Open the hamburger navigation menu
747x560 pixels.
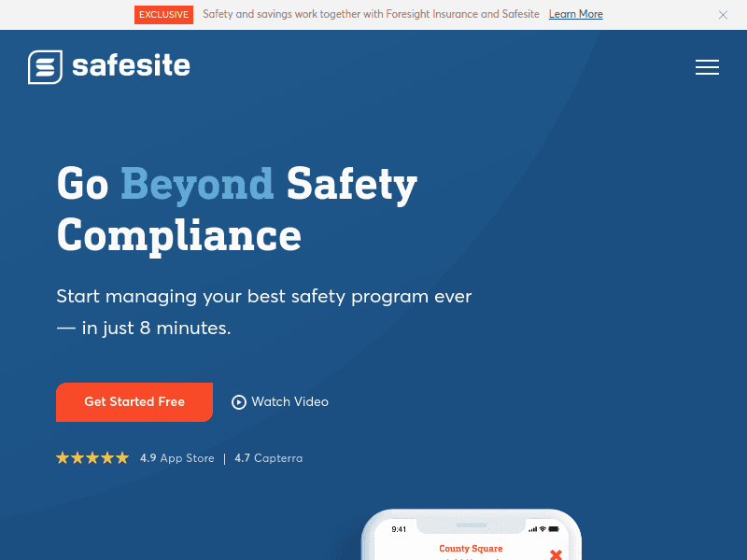tap(707, 66)
